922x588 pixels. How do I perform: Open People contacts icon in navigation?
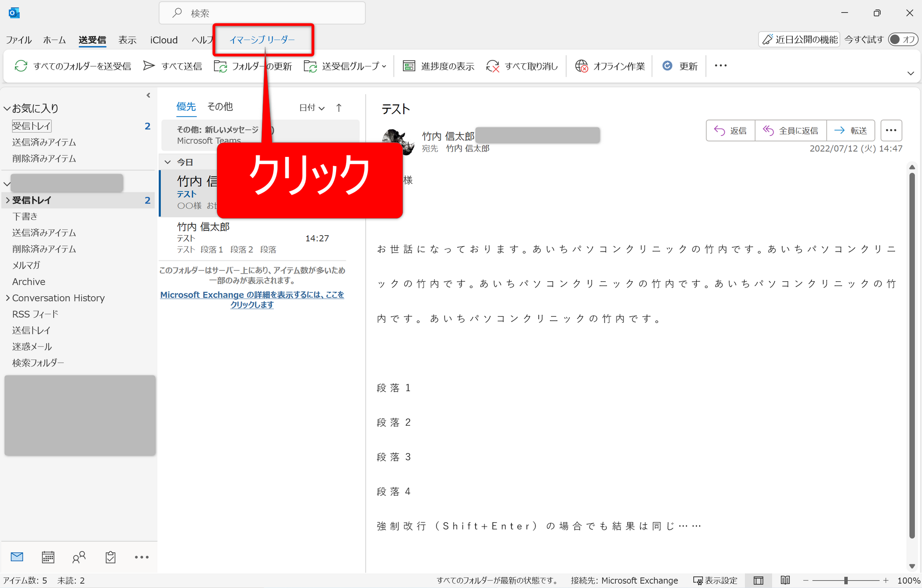click(79, 557)
